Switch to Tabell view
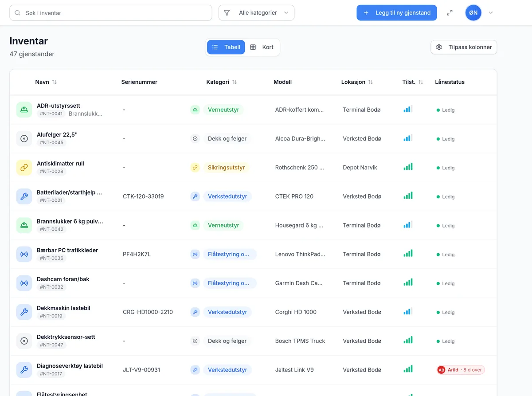This screenshot has width=532, height=396. 226,47
